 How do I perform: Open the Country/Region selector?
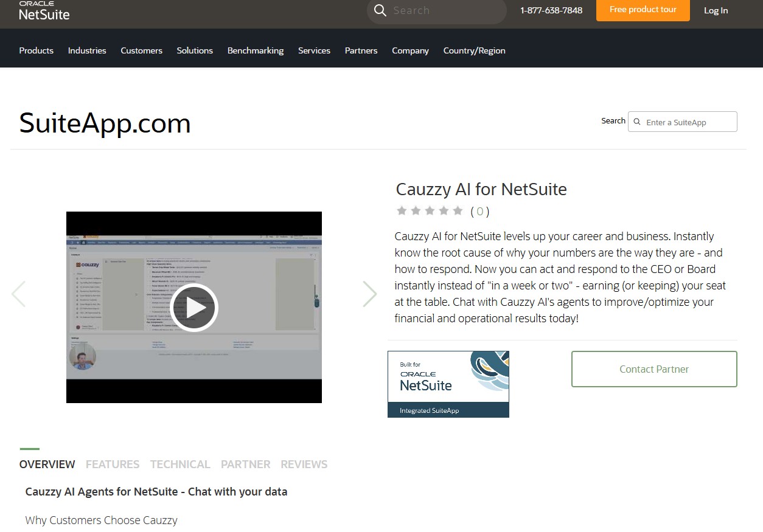[x=475, y=50]
